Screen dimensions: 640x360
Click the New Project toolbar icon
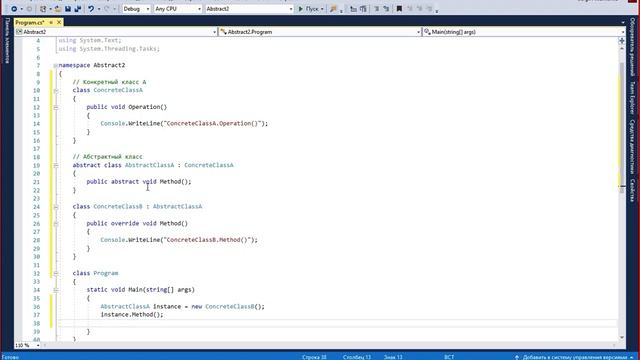(43, 9)
